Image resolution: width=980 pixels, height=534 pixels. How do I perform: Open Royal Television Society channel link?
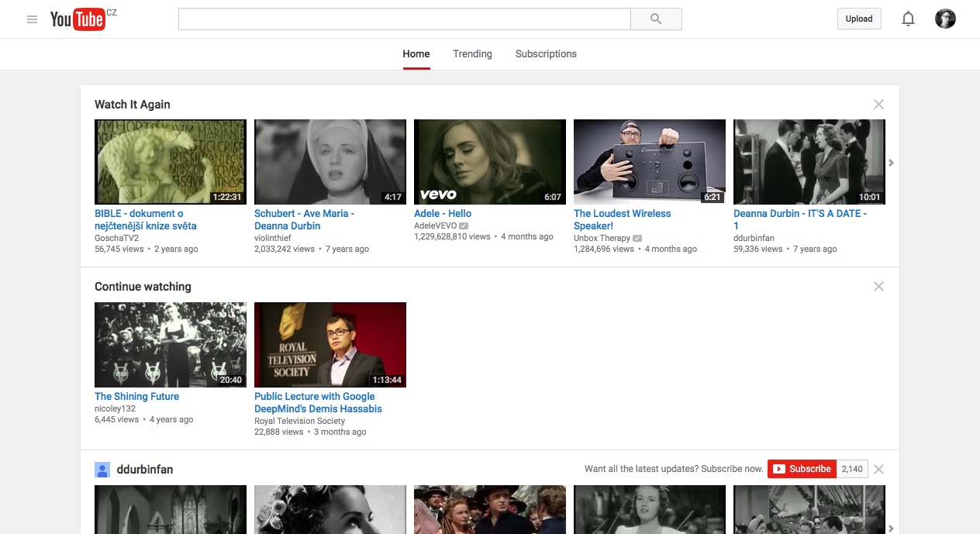coord(299,421)
